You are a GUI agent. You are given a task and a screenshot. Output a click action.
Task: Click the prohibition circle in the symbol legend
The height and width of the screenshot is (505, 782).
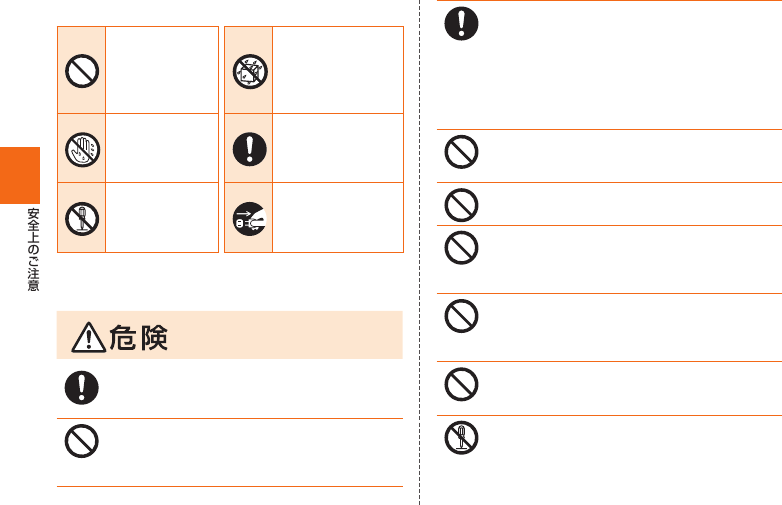[80, 71]
